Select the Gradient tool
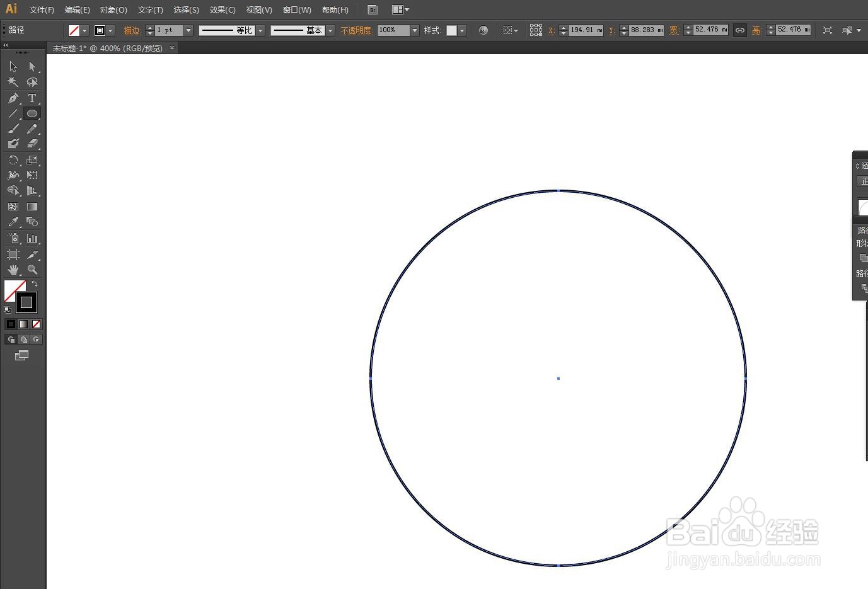 point(32,207)
